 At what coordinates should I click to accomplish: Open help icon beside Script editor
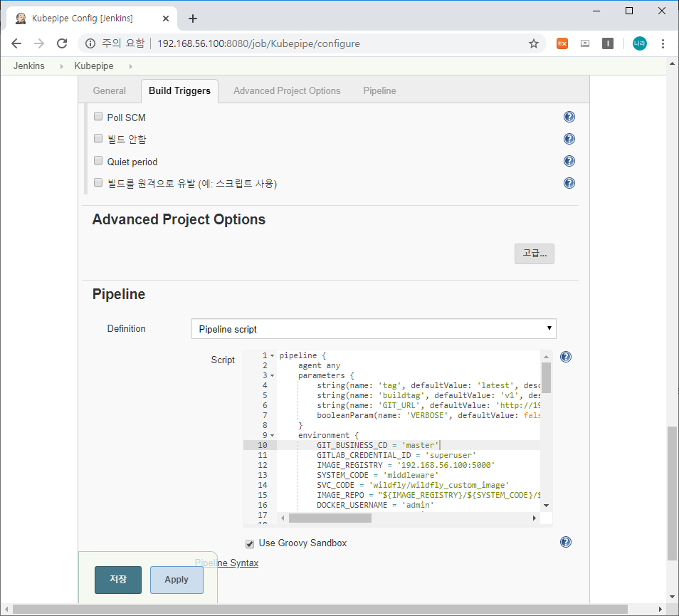(x=566, y=357)
